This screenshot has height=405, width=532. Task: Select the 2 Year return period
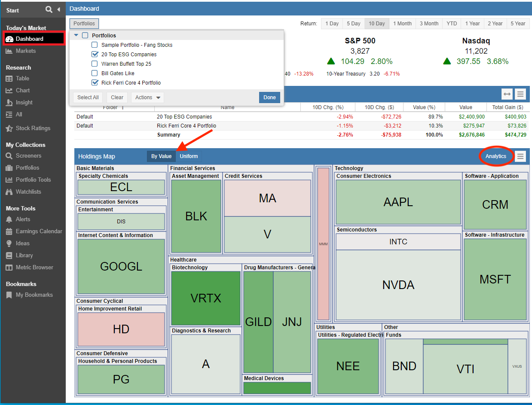point(495,24)
